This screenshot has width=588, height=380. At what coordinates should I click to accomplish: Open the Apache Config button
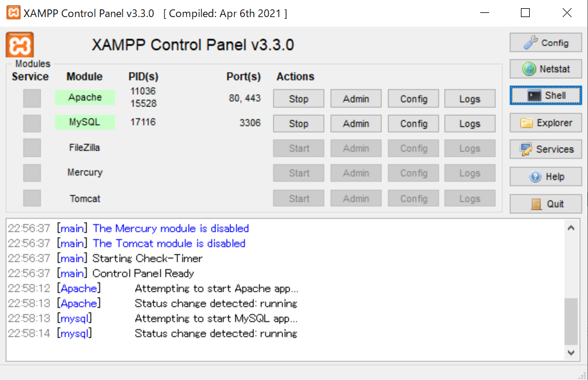pos(414,99)
